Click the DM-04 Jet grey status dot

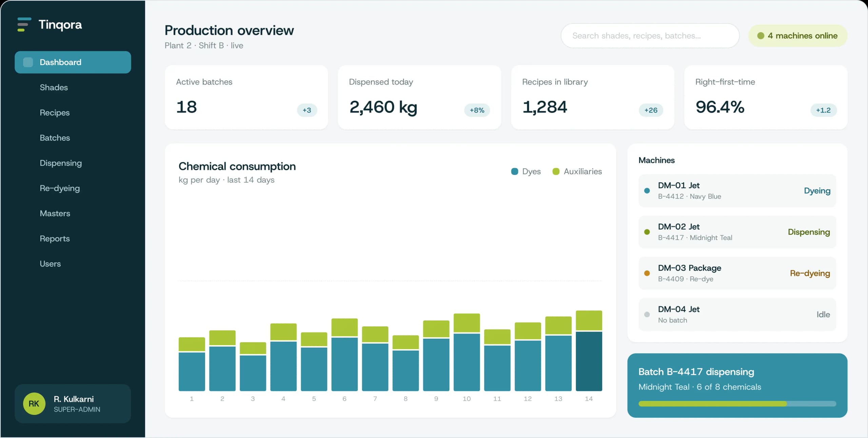[647, 315]
